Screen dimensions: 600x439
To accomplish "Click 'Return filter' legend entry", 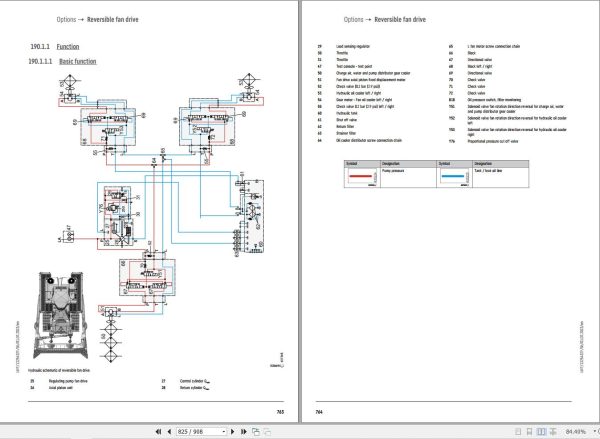I will [345, 127].
